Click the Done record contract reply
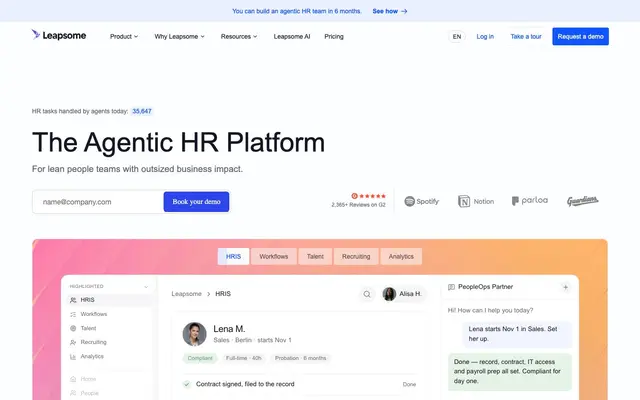This screenshot has width=640, height=400. (x=510, y=371)
